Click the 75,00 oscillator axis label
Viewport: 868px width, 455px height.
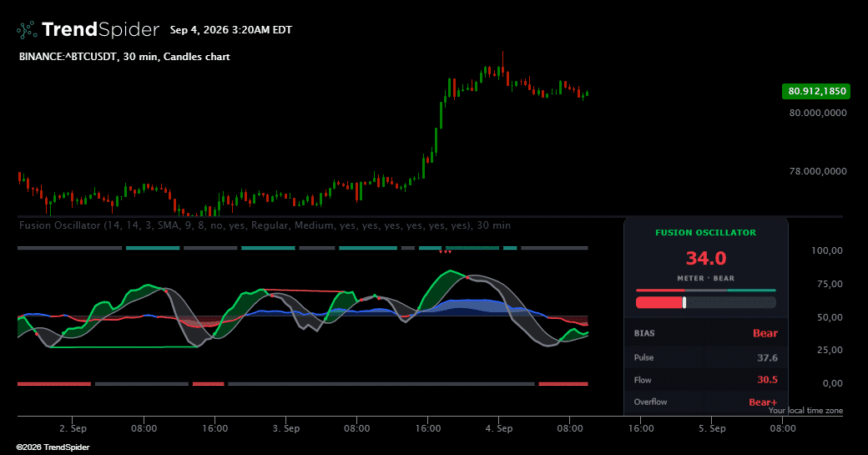click(830, 284)
